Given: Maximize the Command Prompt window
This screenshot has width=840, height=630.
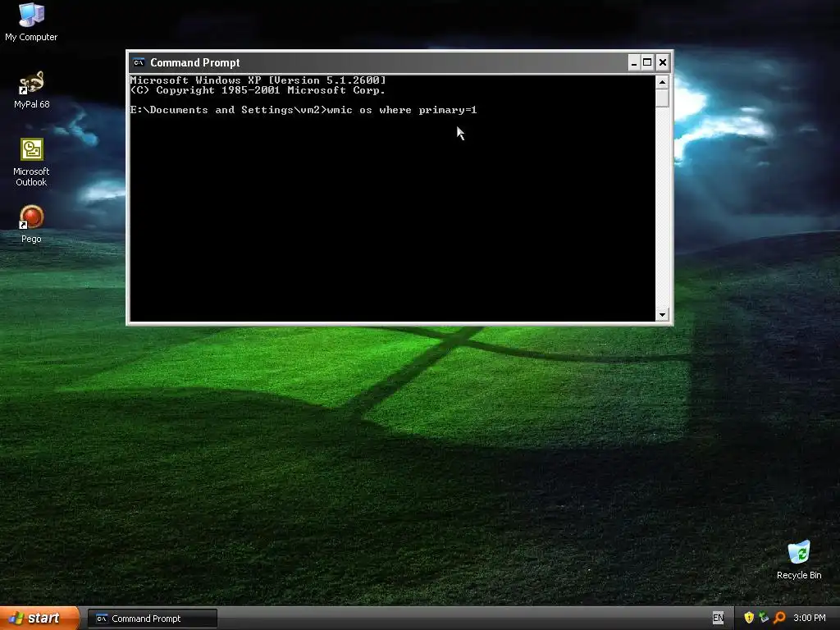Looking at the screenshot, I should [x=647, y=62].
